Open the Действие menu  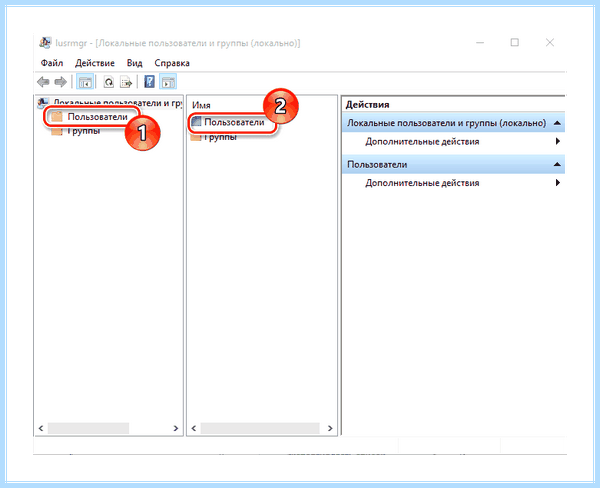95,63
